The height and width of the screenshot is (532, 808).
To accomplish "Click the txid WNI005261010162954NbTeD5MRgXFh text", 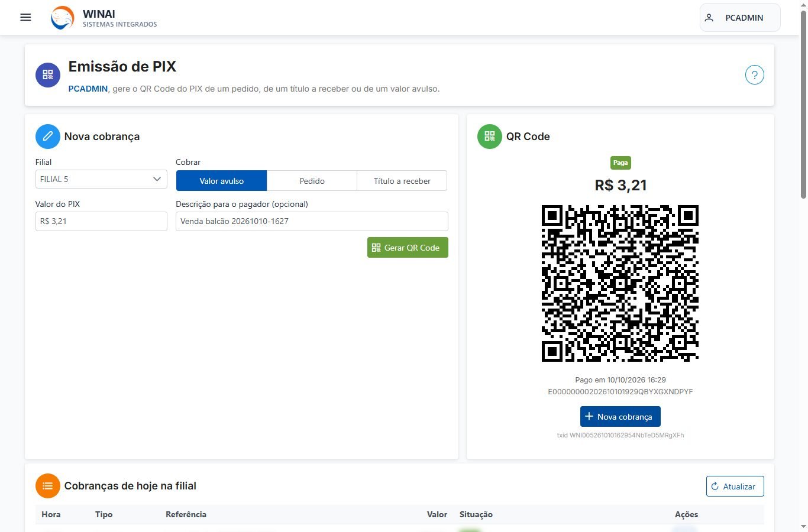I will point(620,435).
